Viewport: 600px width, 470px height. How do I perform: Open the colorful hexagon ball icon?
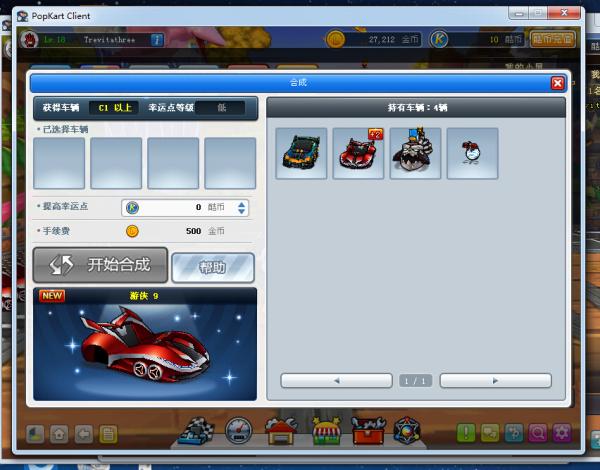point(407,431)
